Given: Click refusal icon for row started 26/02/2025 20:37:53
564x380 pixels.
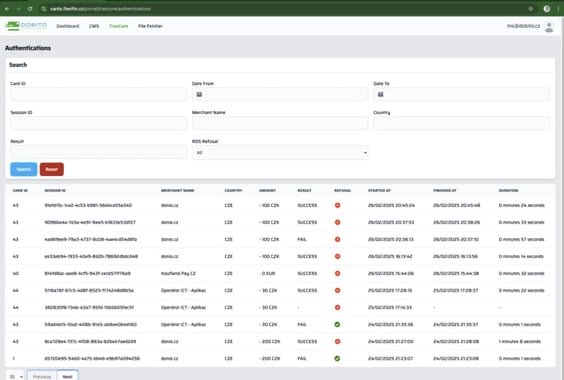Looking at the screenshot, I should coord(337,222).
